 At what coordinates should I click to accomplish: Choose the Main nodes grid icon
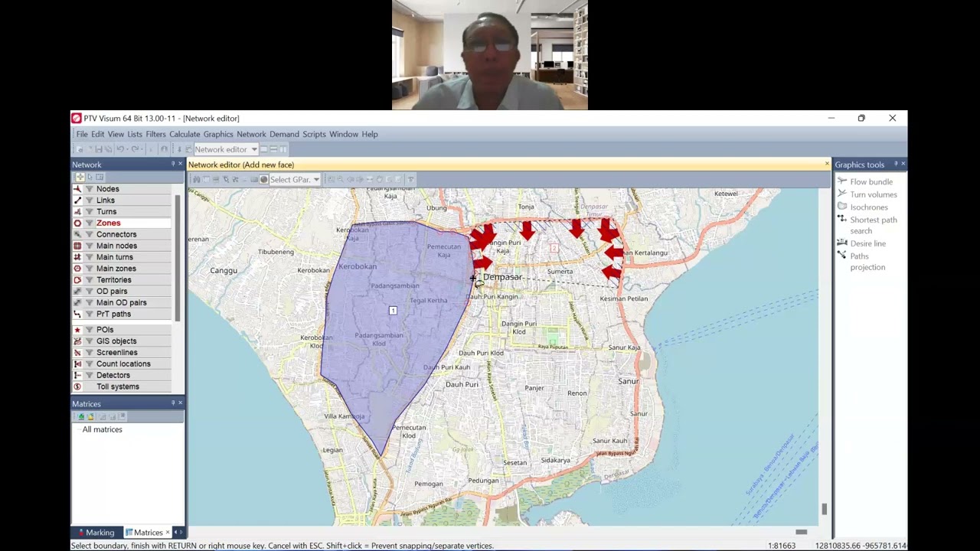coord(77,246)
